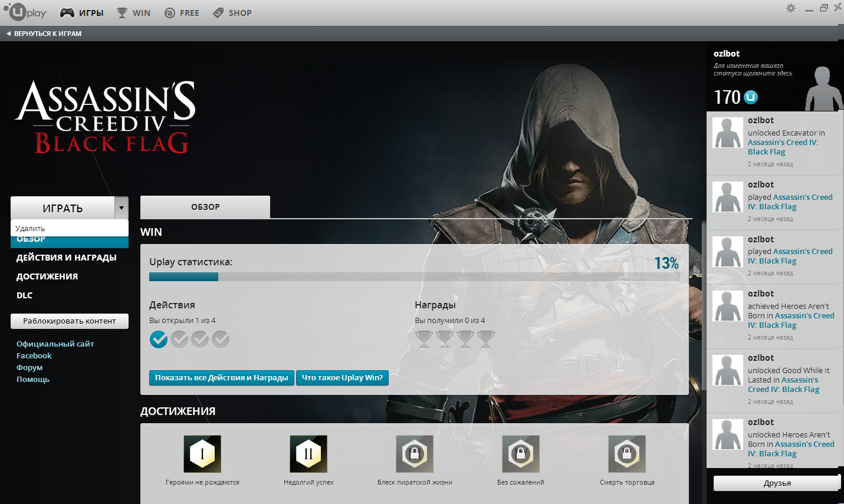Open the Форум link
This screenshot has width=844, height=504.
pos(29,367)
